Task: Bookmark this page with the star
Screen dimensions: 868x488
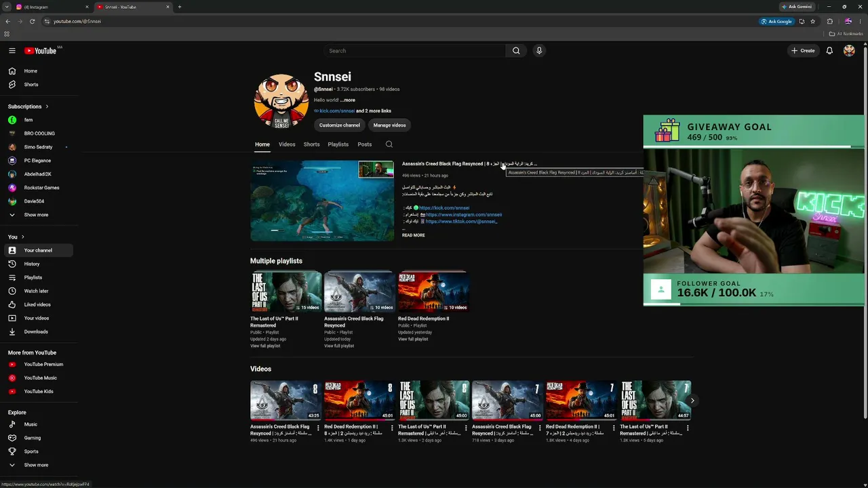Action: pos(812,21)
